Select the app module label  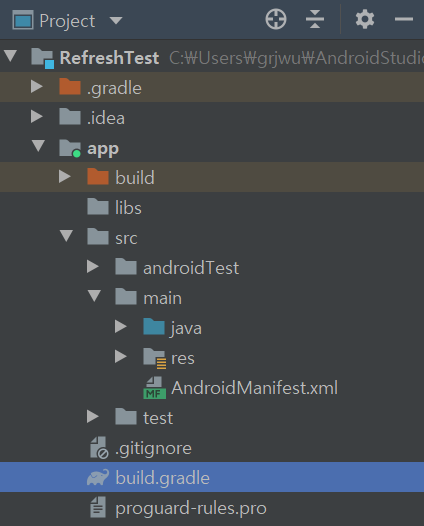coord(103,149)
